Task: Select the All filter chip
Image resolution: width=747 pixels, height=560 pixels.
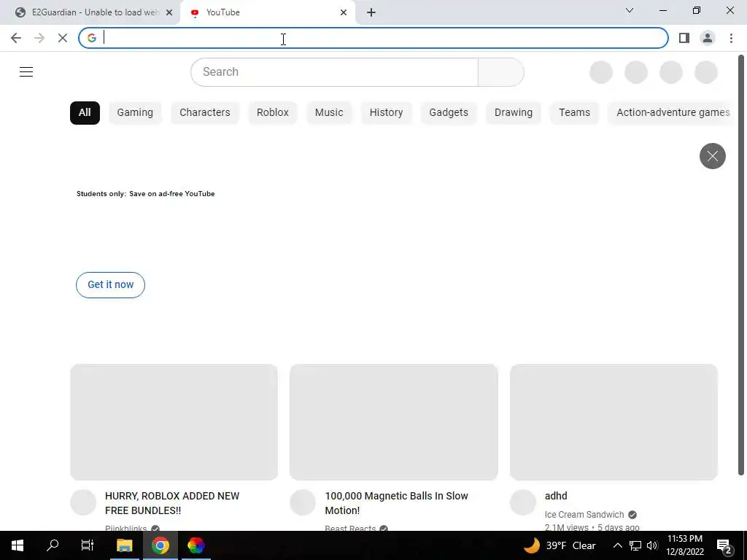Action: 85,113
